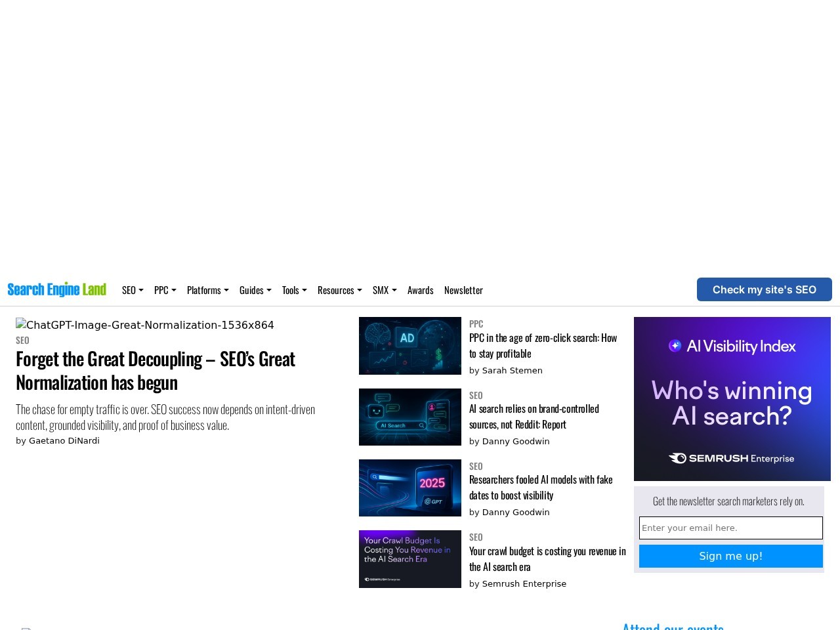Open the Guides dropdown

255,290
